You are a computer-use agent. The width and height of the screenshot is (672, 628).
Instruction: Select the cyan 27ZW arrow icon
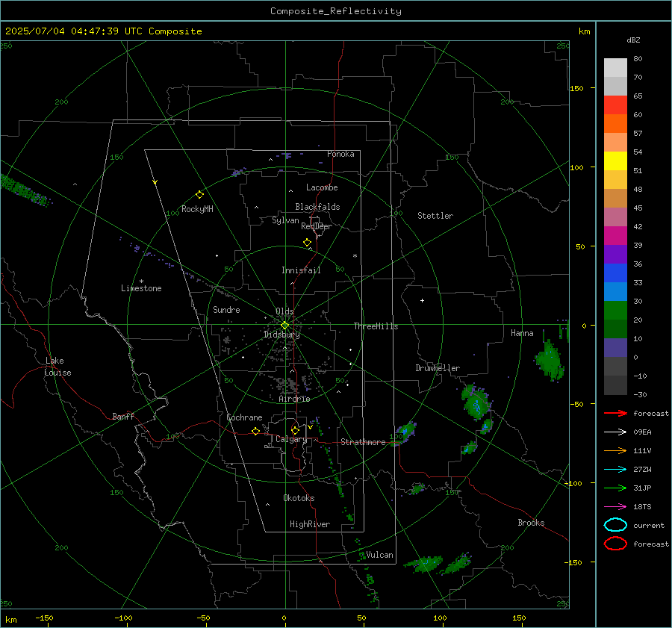pos(615,470)
